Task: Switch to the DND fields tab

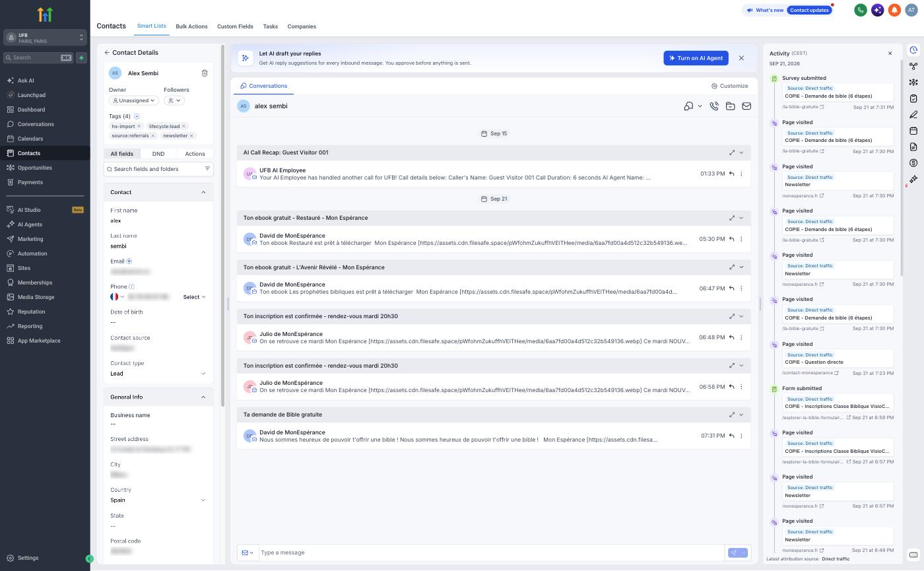Action: (158, 154)
